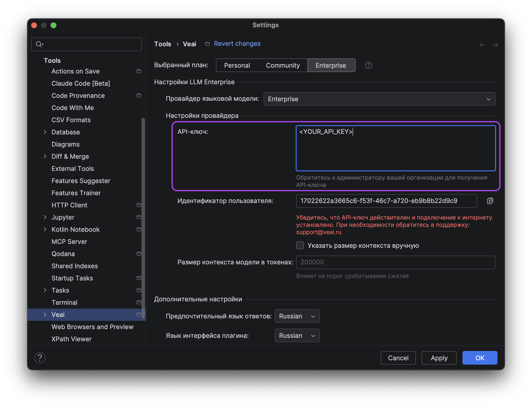Viewport: 532px width, 406px height.
Task: Enable manual context size checkbox
Action: 300,245
